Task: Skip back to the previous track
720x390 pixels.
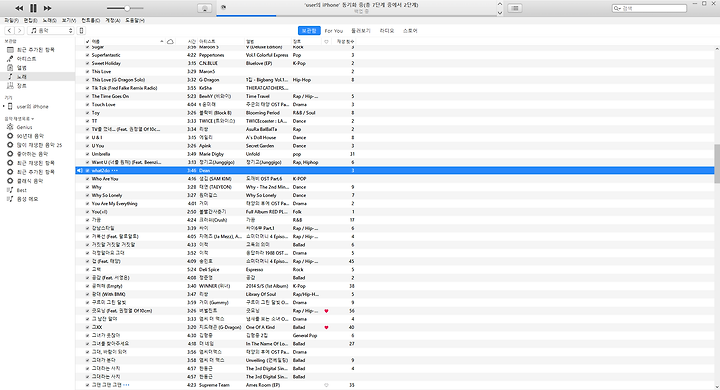Action: (19, 8)
